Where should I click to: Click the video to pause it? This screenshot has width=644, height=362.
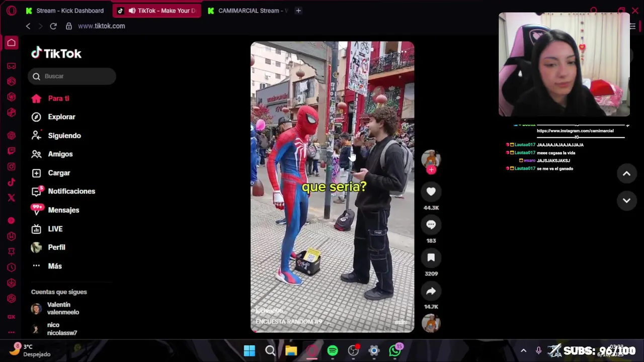(x=333, y=187)
